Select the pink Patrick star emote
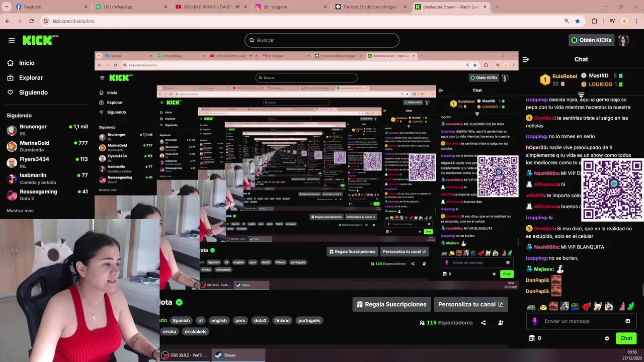 pos(621,306)
